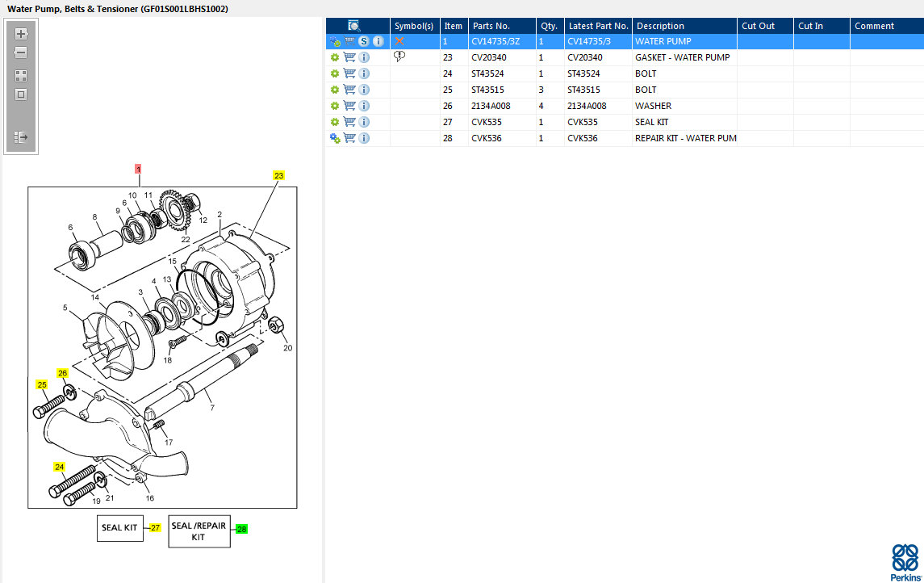924x583 pixels.
Task: Click the zoom out button on diagram toolbar
Action: (21, 53)
